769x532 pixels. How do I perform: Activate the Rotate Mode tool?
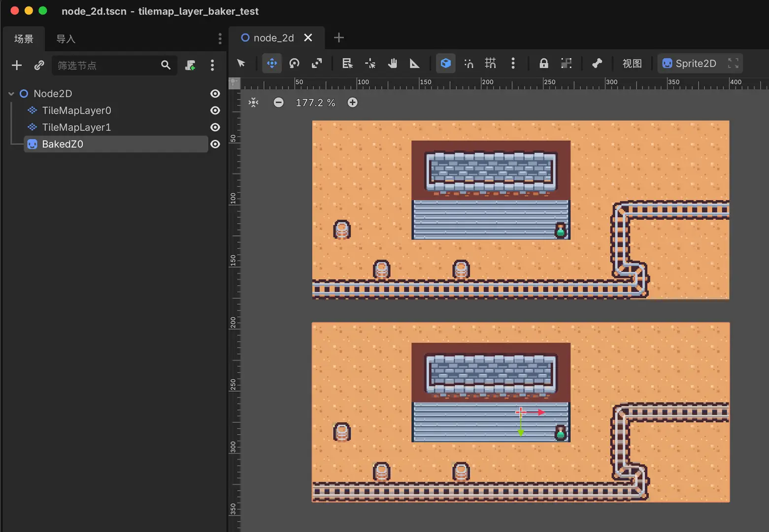click(x=295, y=63)
